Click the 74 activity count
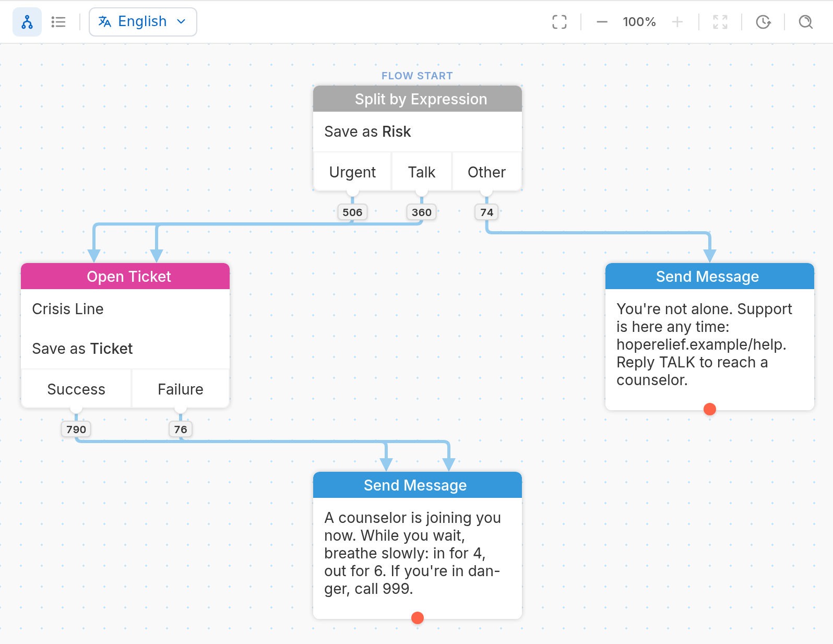The width and height of the screenshot is (833, 644). click(x=486, y=212)
